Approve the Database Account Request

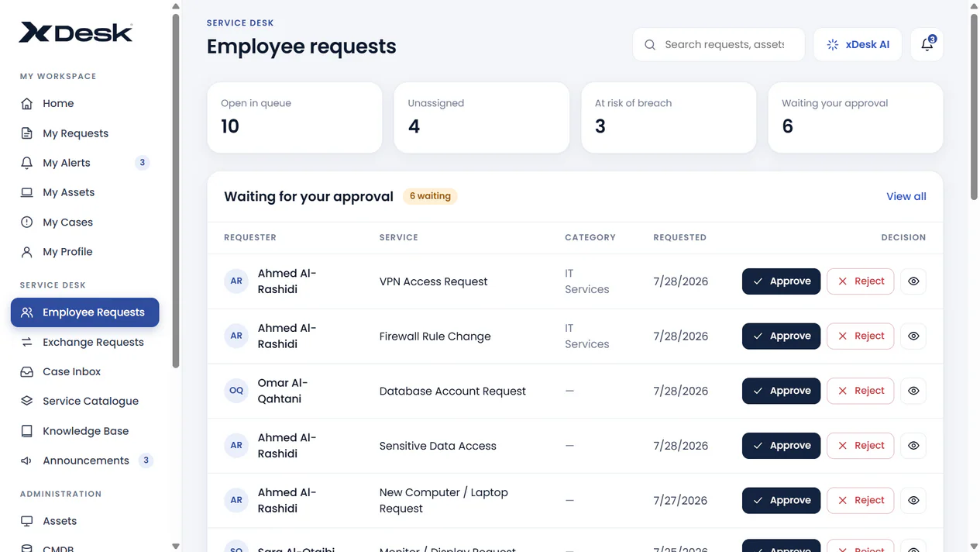click(781, 391)
